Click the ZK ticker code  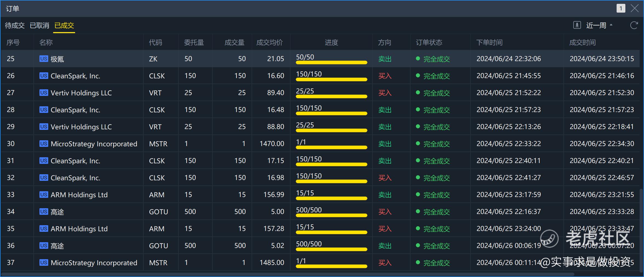click(x=153, y=59)
